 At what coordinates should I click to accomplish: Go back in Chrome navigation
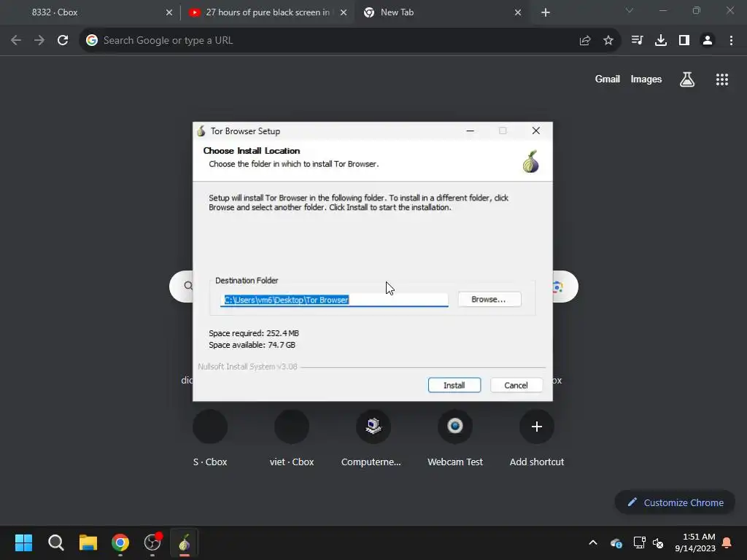(x=16, y=41)
